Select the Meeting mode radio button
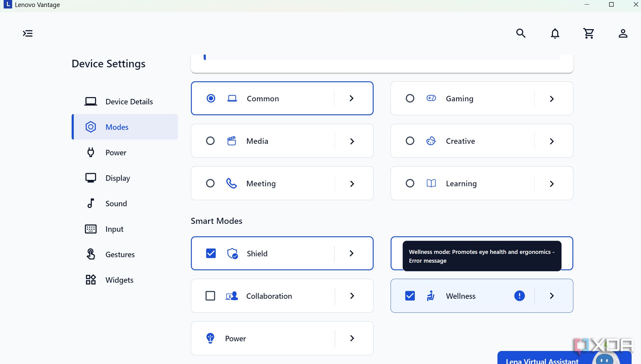The width and height of the screenshot is (641, 364). (x=210, y=183)
